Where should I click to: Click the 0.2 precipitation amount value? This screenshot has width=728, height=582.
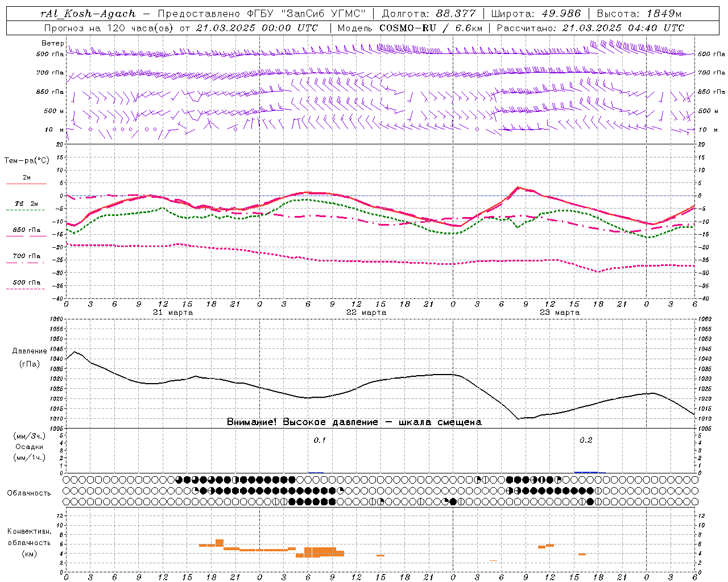click(586, 440)
